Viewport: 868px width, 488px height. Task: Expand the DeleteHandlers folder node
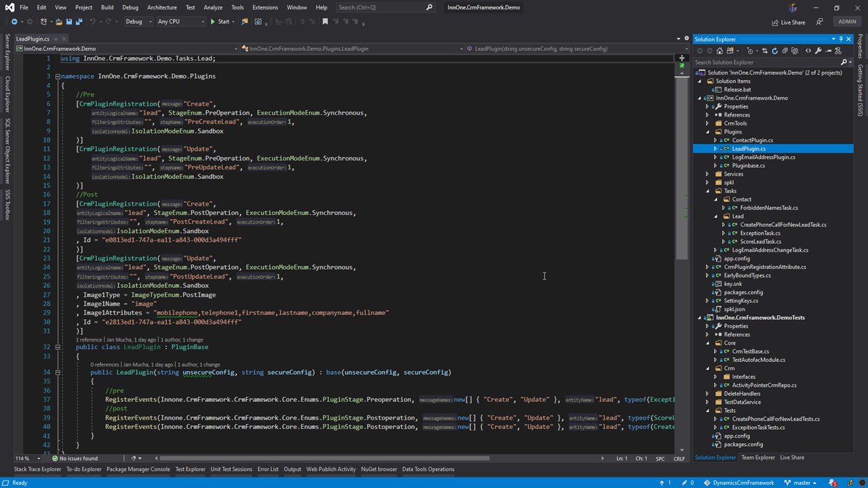point(709,394)
